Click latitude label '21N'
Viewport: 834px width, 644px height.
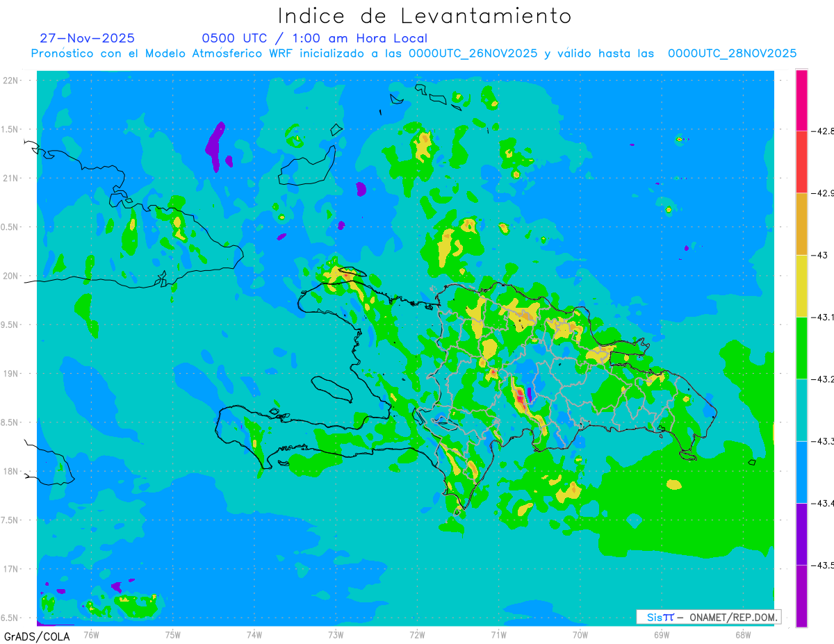11,178
